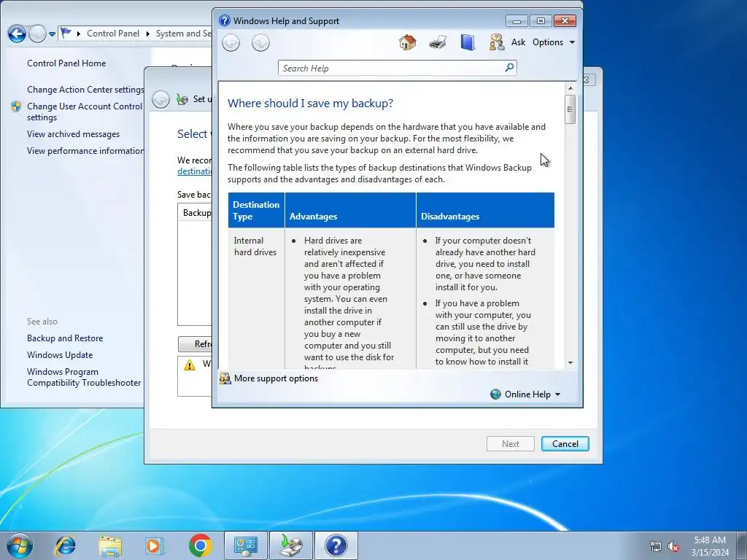Click backup wizard back arrow
Viewport: 747px width, 560px height.
coord(161,99)
